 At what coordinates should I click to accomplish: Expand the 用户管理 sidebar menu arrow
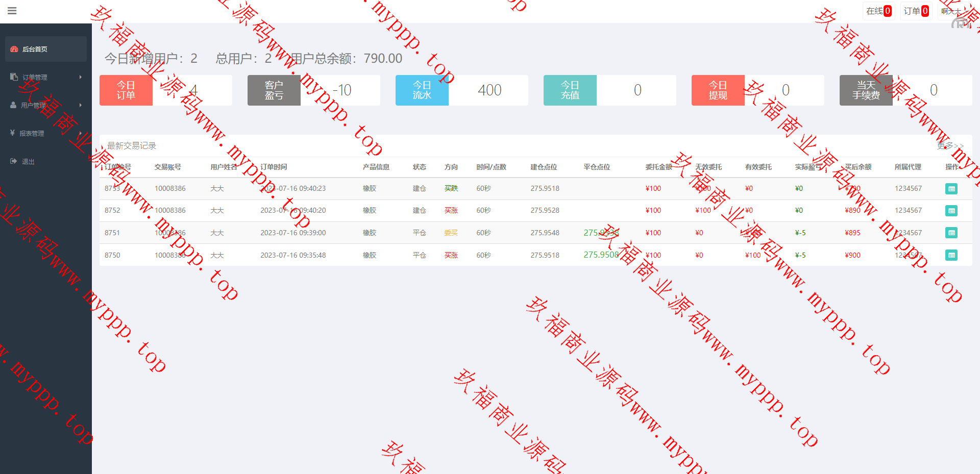pyautogui.click(x=80, y=105)
